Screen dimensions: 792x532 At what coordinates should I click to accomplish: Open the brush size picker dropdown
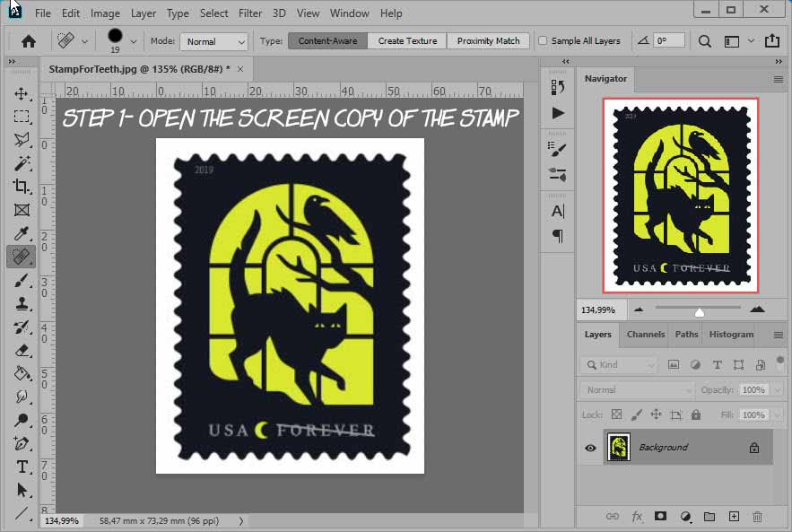tap(134, 41)
